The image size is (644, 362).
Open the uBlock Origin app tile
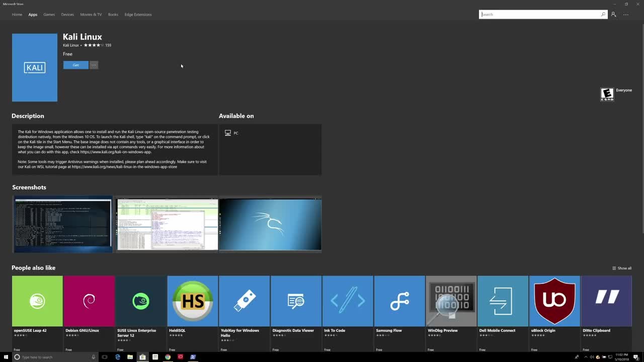pos(554,314)
